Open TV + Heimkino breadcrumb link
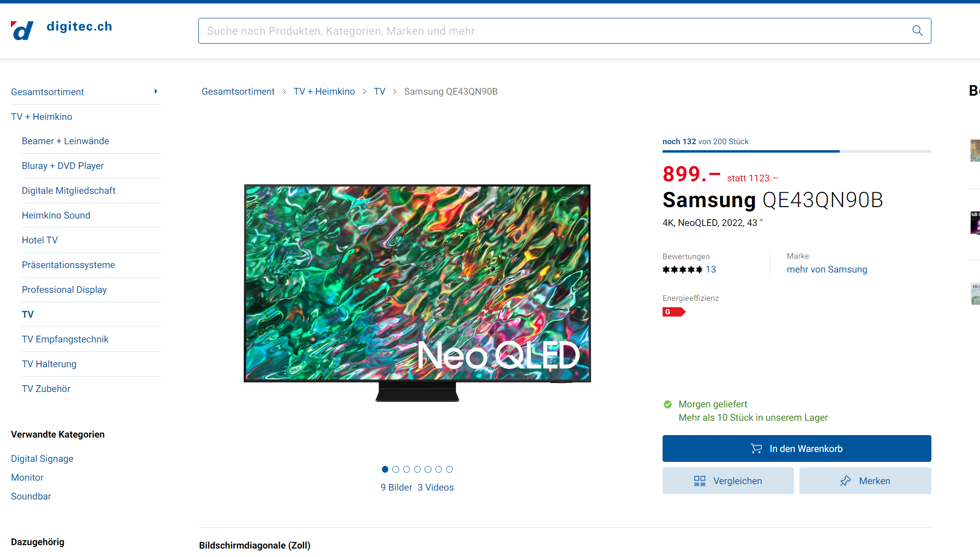 click(x=324, y=92)
